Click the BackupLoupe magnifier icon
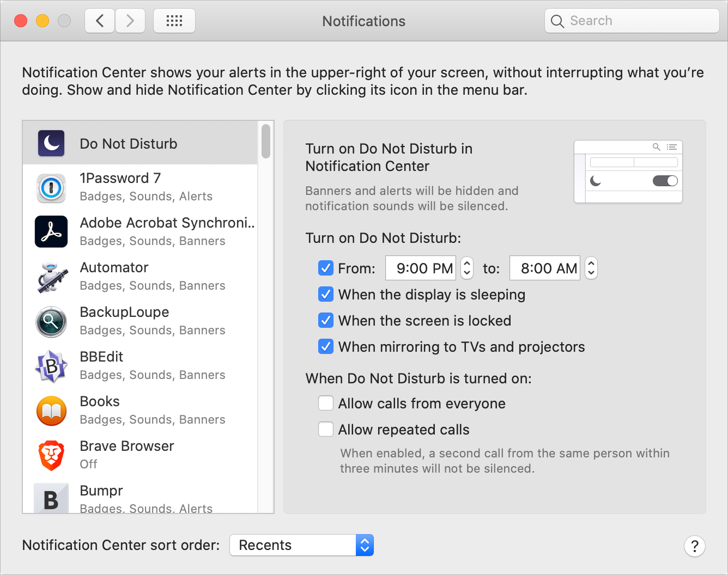728x575 pixels. 51,322
